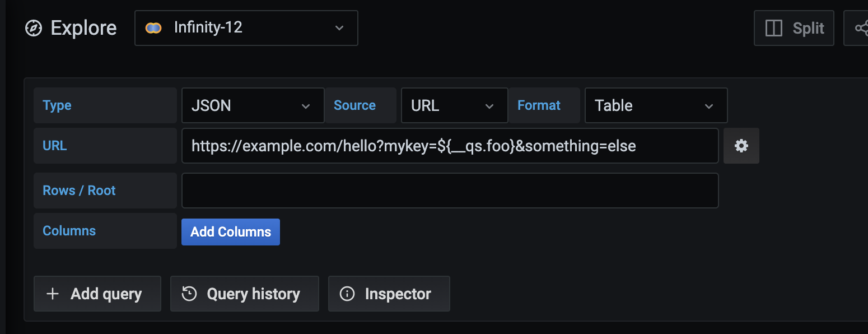The image size is (868, 334).
Task: Open the Source dropdown showing URL
Action: click(454, 105)
